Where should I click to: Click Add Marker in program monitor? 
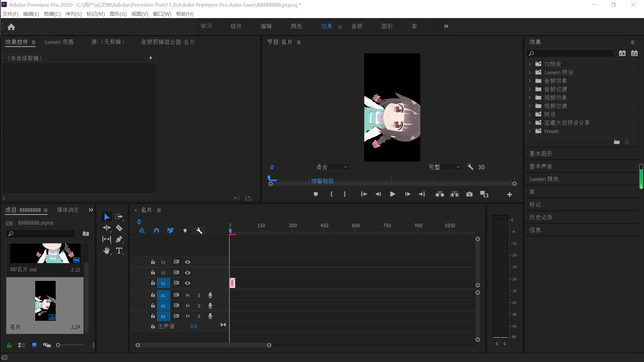tap(316, 194)
